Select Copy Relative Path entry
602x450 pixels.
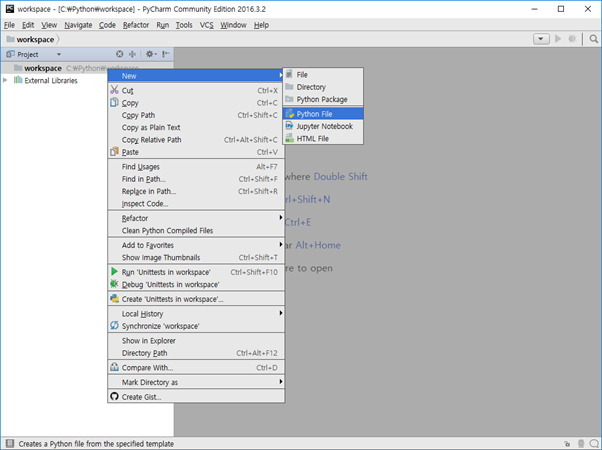(196, 139)
